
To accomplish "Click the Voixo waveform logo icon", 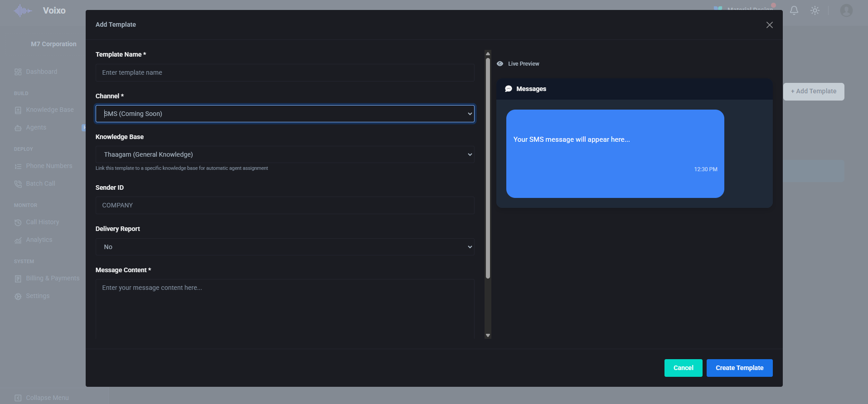I will (23, 10).
